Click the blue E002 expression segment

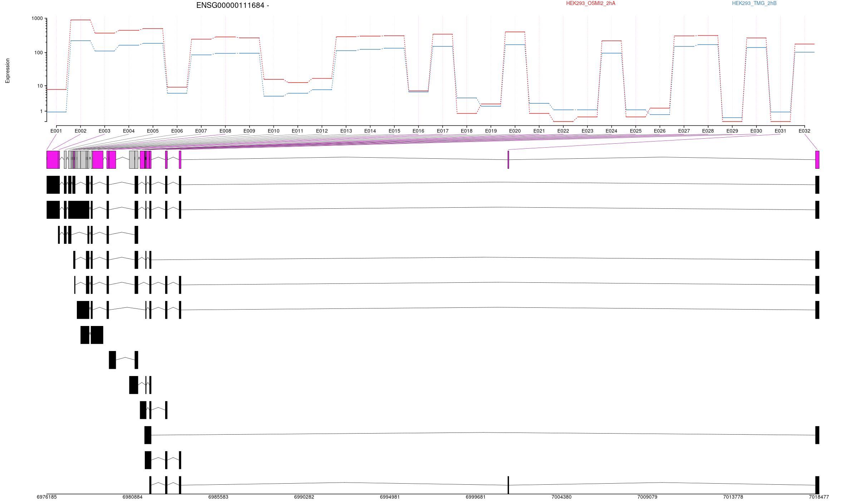pos(80,41)
